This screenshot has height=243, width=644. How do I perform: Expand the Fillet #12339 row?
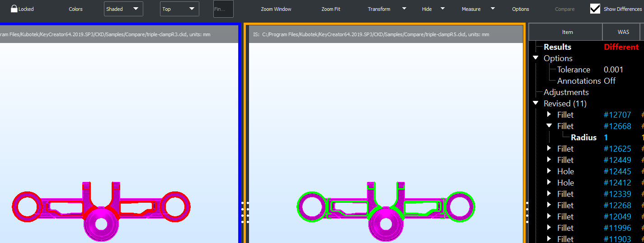point(549,194)
